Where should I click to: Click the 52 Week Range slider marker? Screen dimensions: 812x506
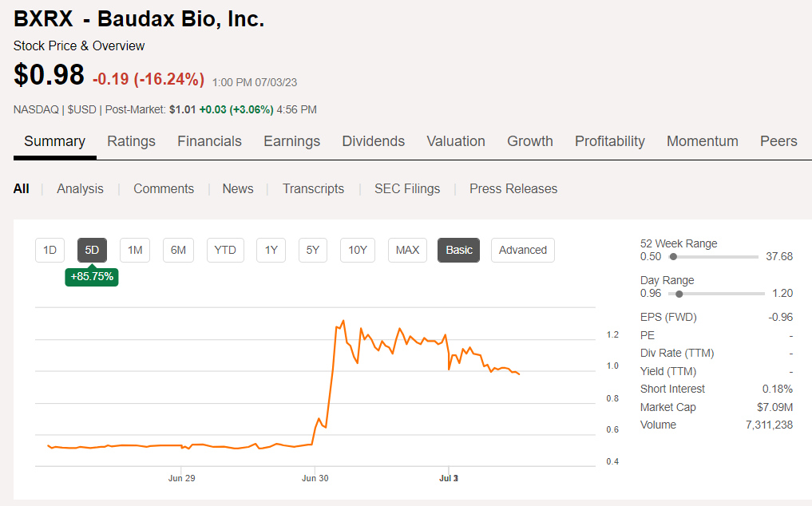pyautogui.click(x=673, y=257)
